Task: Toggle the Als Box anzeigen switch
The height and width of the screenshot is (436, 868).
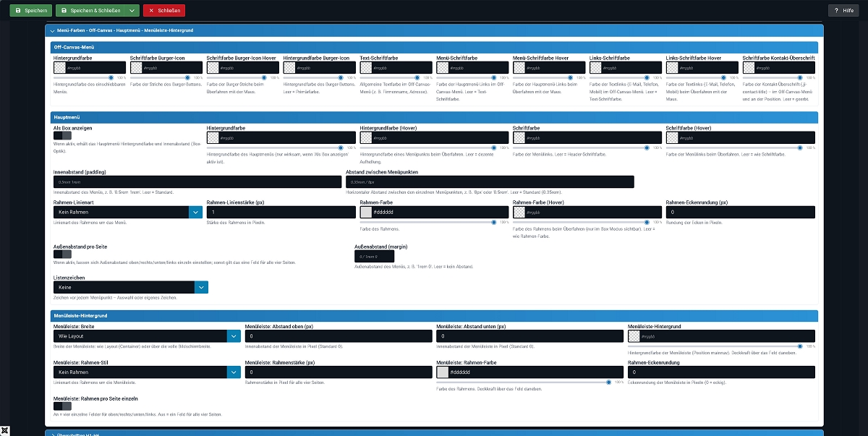Action: pos(62,135)
